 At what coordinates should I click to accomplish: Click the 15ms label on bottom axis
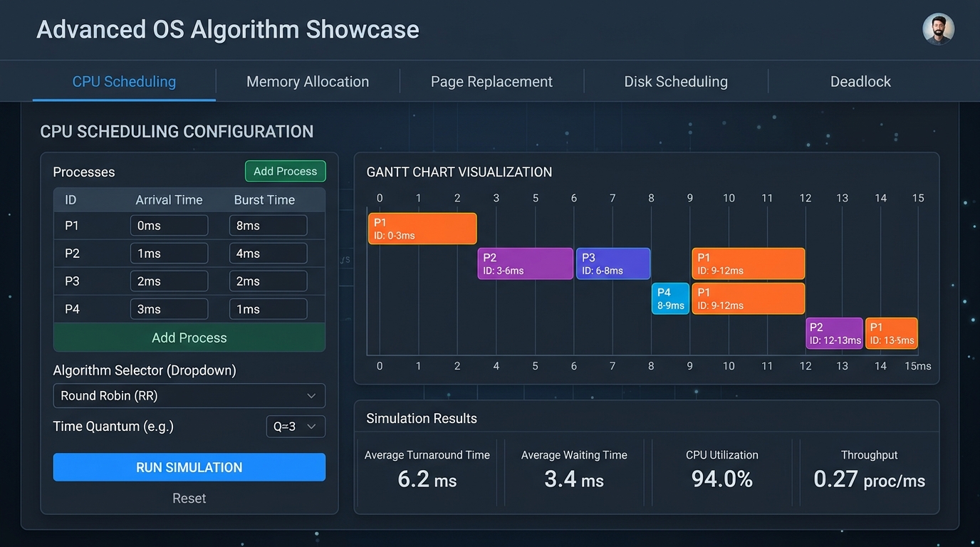pos(918,365)
